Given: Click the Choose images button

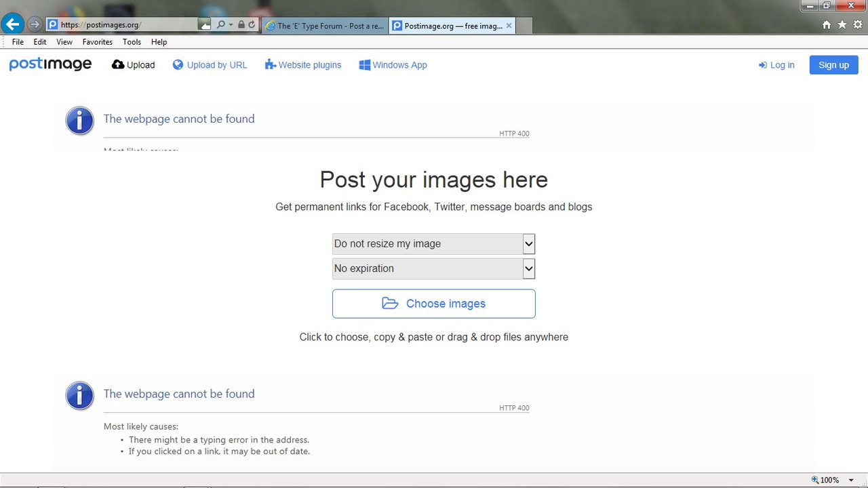Looking at the screenshot, I should click(x=434, y=304).
